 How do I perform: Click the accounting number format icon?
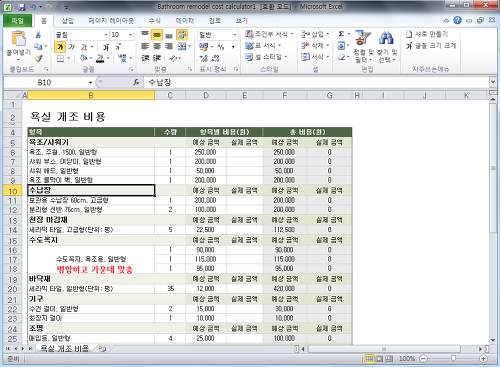[x=203, y=47]
